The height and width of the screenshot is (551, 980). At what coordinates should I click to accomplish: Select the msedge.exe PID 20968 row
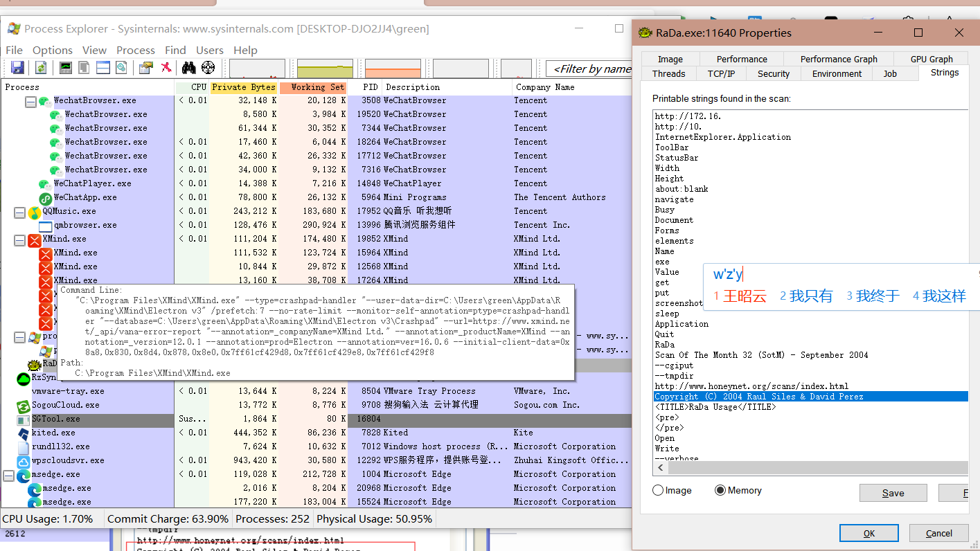click(317, 488)
